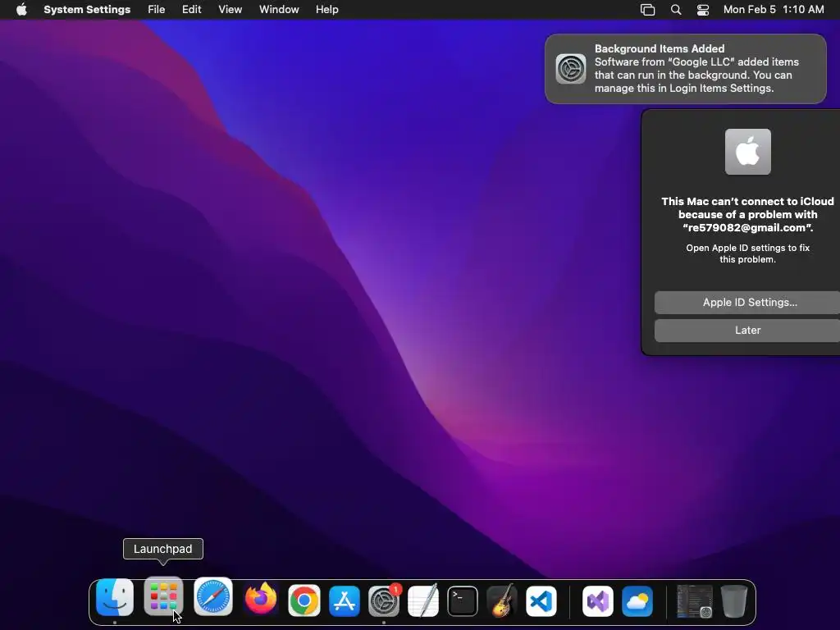Open Finder from the dock
The image size is (840, 630).
pos(115,598)
